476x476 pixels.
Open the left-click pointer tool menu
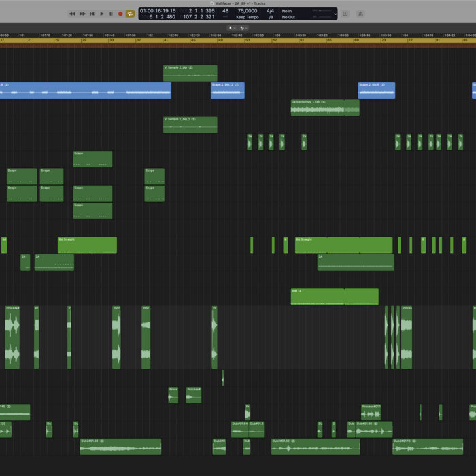(x=231, y=29)
